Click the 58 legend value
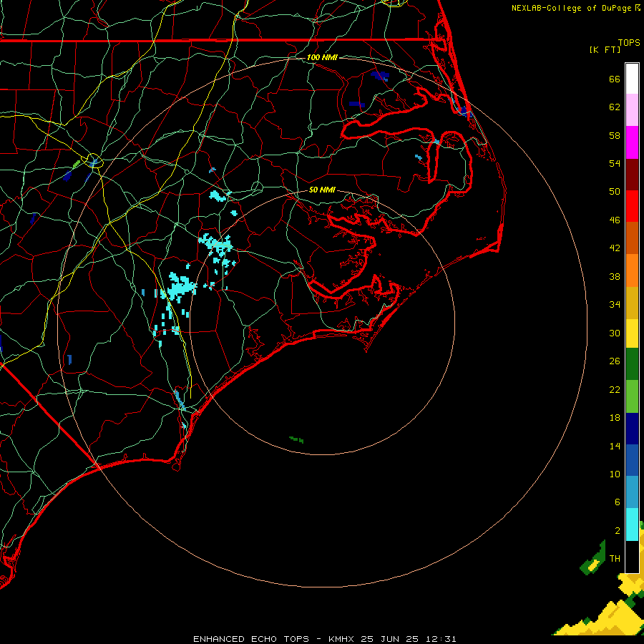644x644 pixels. (615, 135)
